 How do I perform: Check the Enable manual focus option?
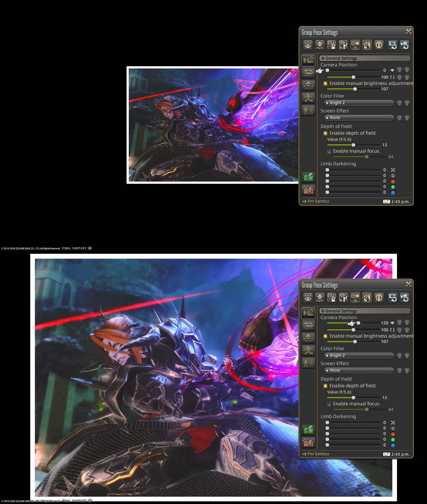329,151
